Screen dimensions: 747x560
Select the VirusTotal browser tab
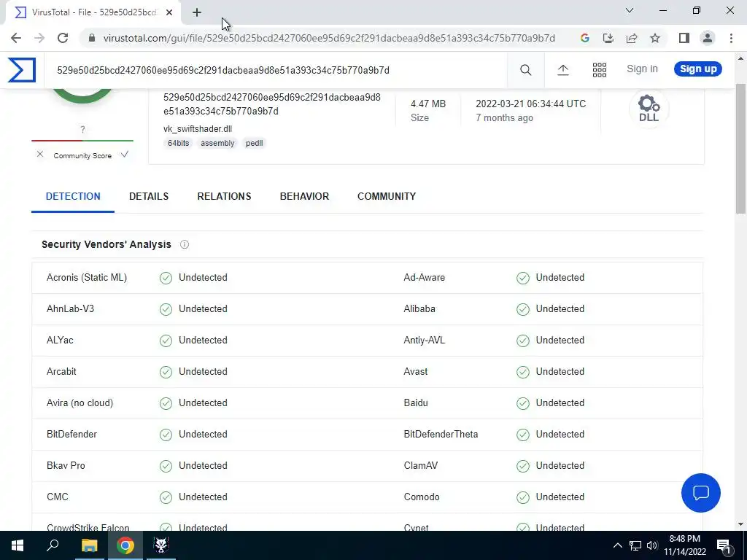tap(93, 13)
